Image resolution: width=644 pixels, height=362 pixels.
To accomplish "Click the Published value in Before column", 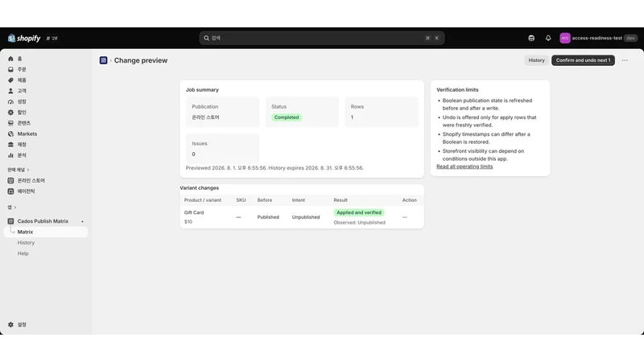I will 268,217.
